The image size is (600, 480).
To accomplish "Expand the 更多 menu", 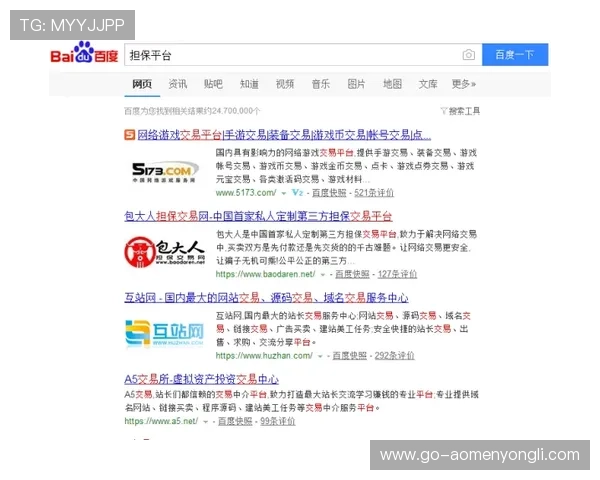I will tap(463, 84).
